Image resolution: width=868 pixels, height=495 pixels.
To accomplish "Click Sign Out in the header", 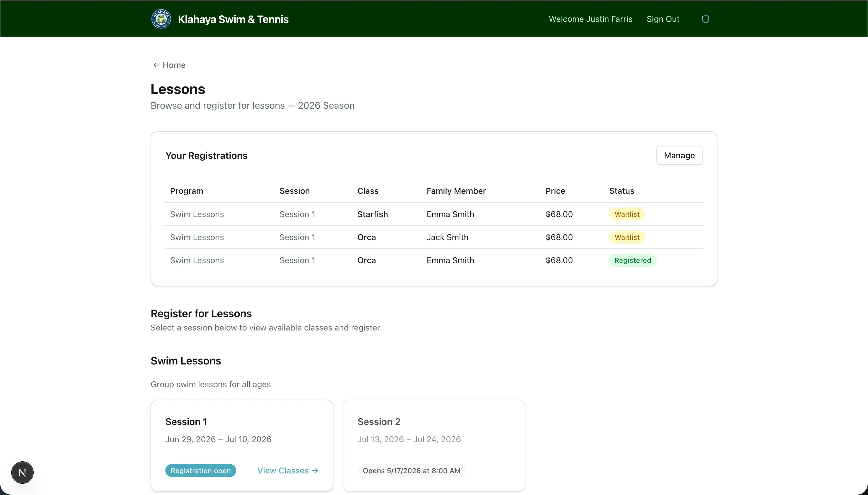I will coord(663,19).
